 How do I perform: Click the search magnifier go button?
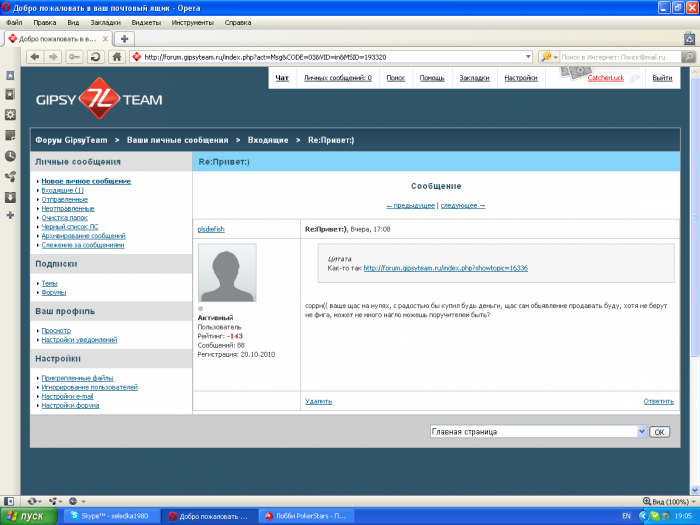689,57
